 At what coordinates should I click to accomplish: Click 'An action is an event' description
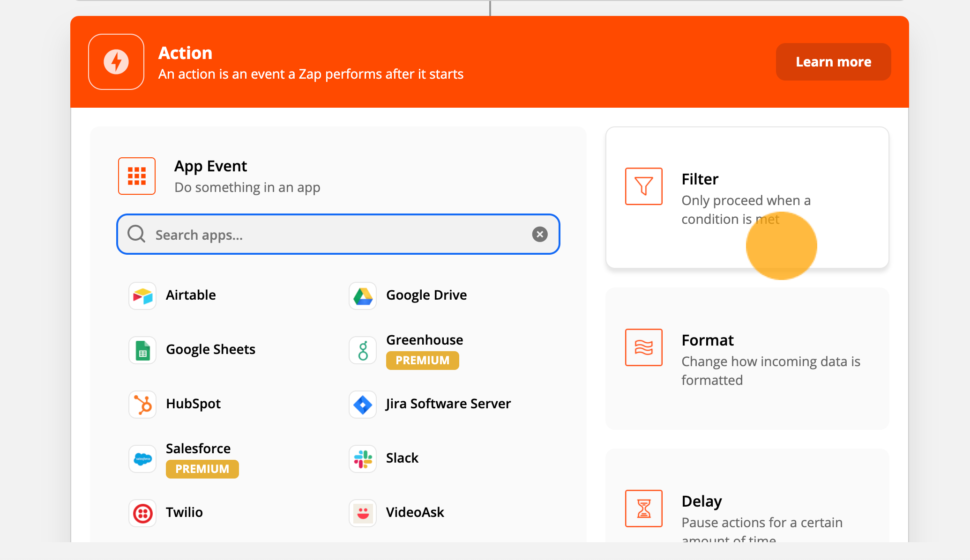[311, 74]
